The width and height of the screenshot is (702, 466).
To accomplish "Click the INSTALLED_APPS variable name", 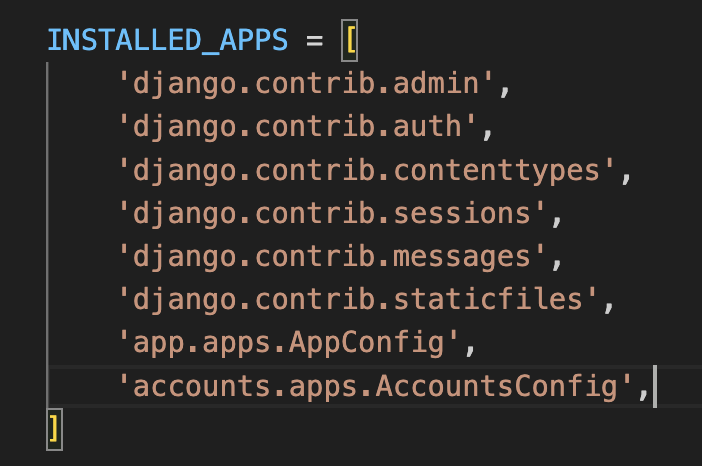I will (167, 40).
